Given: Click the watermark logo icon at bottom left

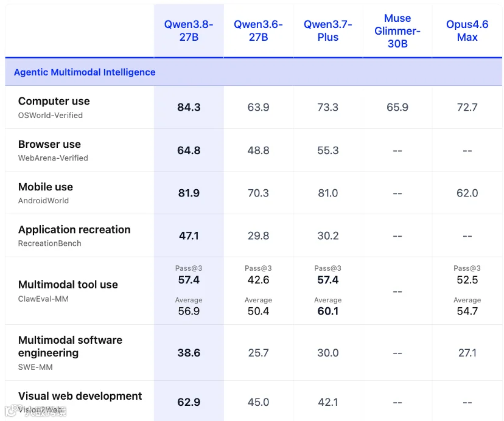Looking at the screenshot, I should point(10,411).
